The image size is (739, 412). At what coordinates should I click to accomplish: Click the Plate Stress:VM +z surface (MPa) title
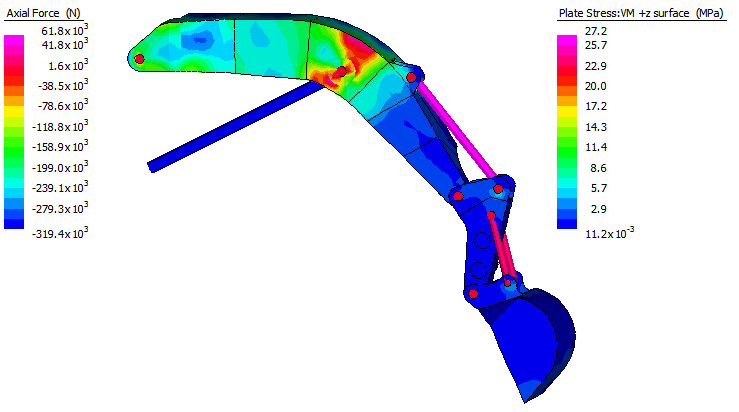640,13
